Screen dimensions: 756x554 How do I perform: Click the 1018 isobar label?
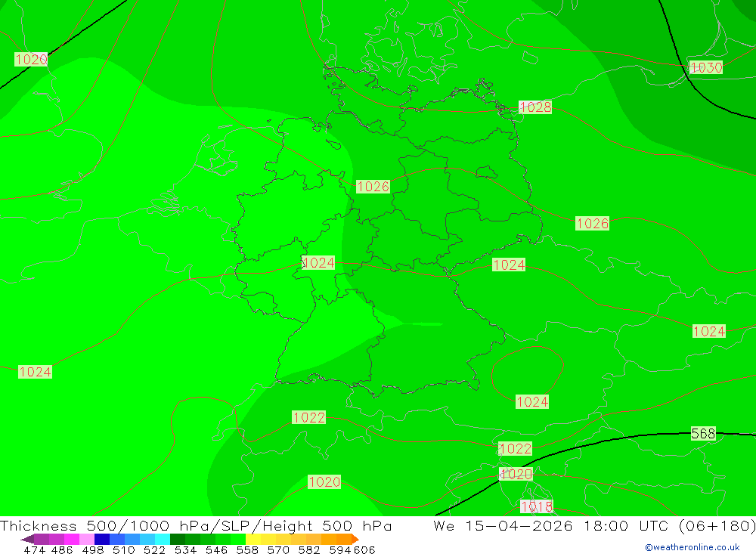tap(537, 506)
